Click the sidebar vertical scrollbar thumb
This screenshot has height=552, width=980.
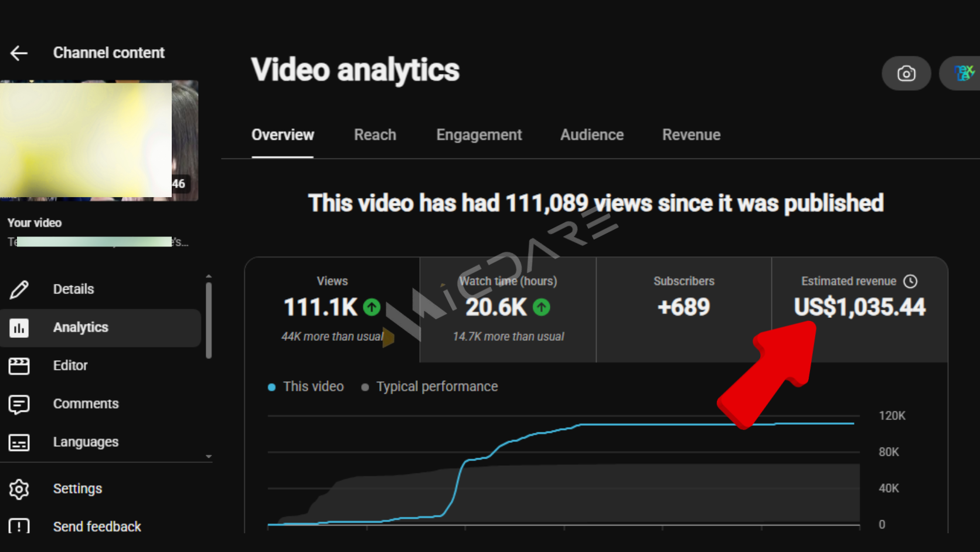tap(209, 320)
